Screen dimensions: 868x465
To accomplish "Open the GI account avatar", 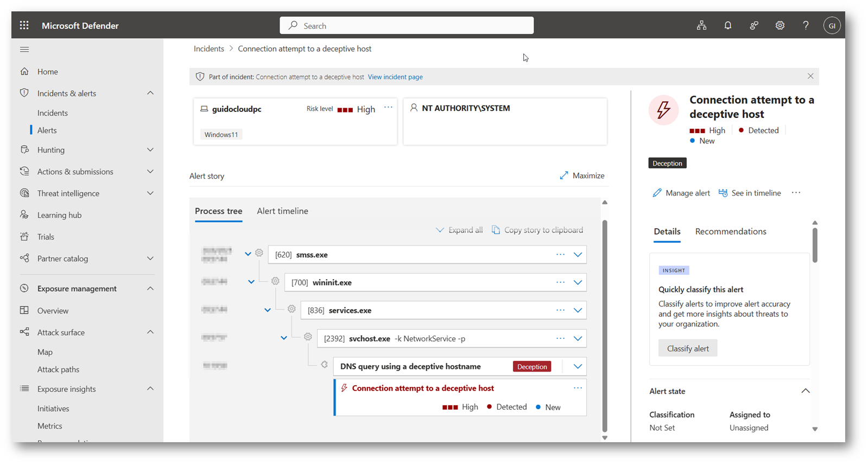I will [x=832, y=26].
